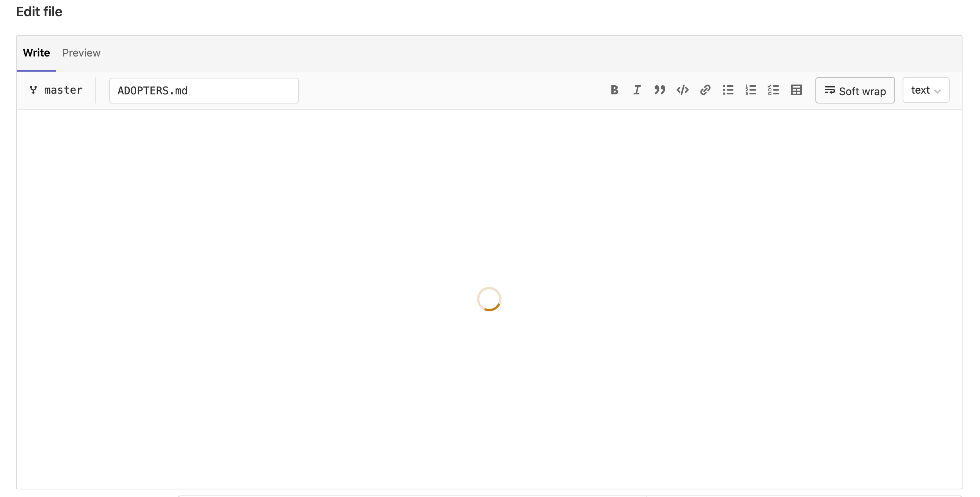The image size is (980, 497).
Task: Click the ADOPTERS.md filename field
Action: coord(204,90)
